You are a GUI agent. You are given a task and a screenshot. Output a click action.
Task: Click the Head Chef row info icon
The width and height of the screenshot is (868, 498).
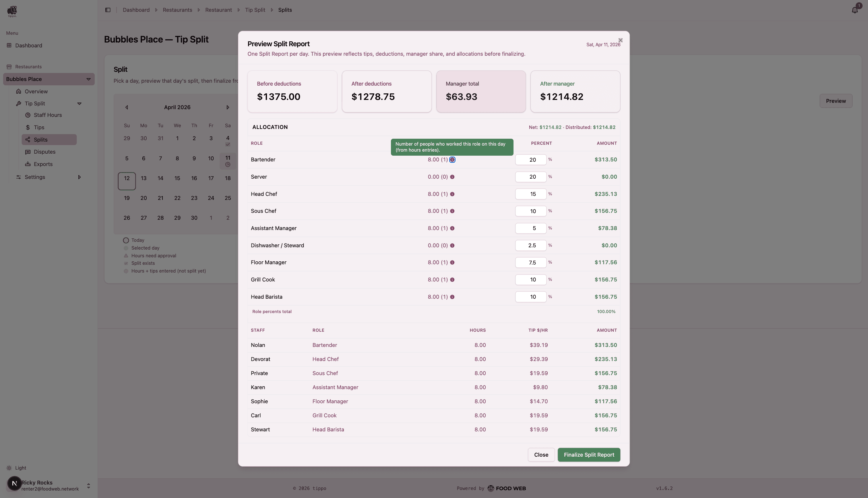point(452,194)
